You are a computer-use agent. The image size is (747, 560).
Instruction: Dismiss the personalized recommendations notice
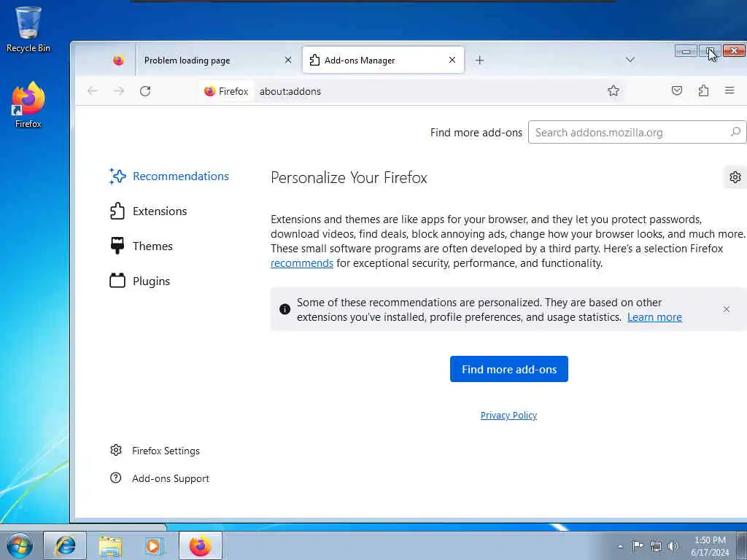(726, 309)
